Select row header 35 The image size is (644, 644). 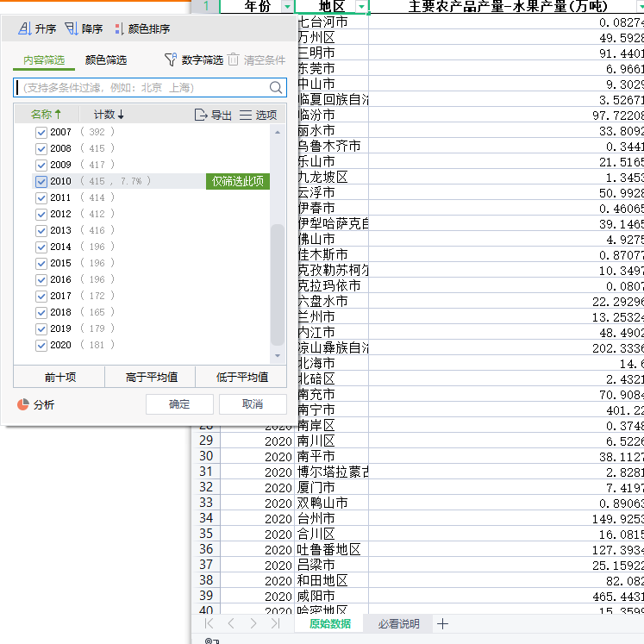[206, 534]
